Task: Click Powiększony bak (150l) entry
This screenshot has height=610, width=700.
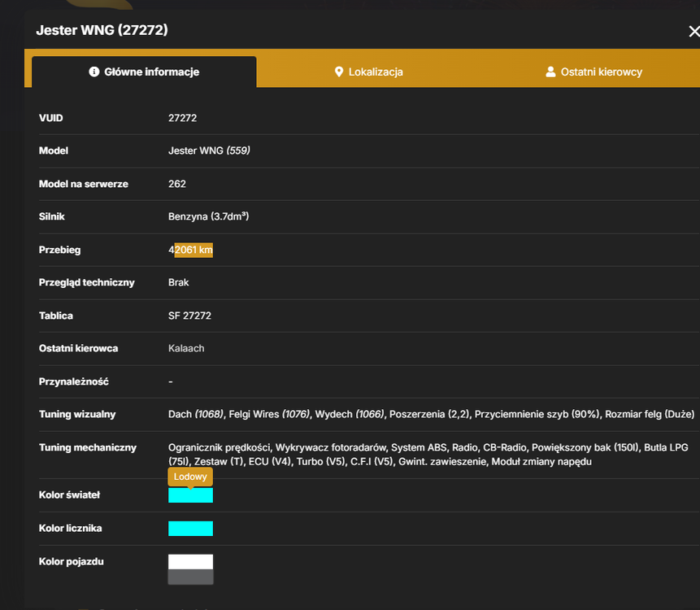Action: (585, 447)
